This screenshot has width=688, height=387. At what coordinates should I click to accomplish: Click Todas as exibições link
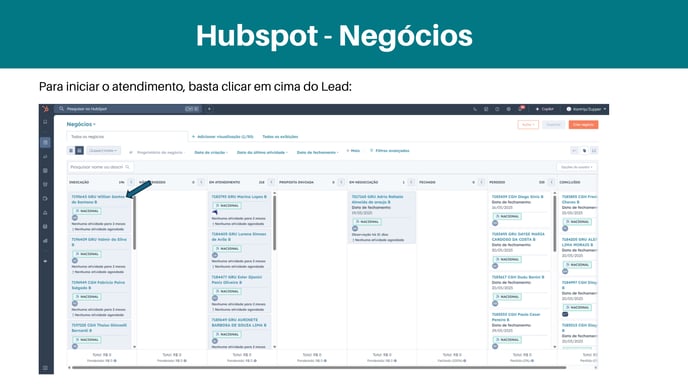coord(280,136)
